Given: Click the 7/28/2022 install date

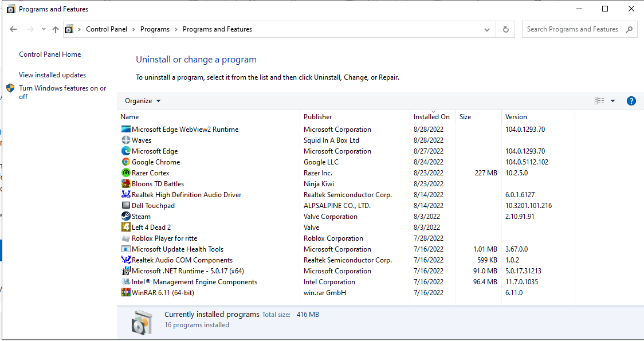Looking at the screenshot, I should [x=429, y=238].
